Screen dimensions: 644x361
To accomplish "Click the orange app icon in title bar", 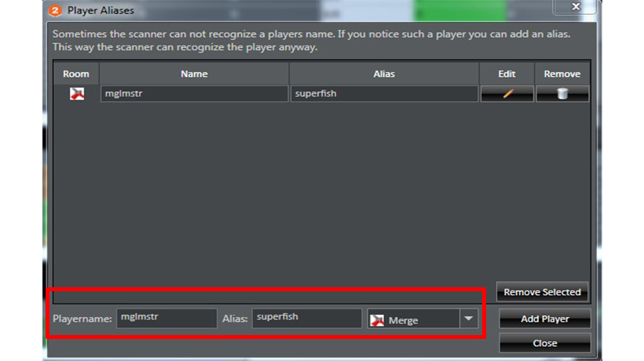I will (x=55, y=10).
